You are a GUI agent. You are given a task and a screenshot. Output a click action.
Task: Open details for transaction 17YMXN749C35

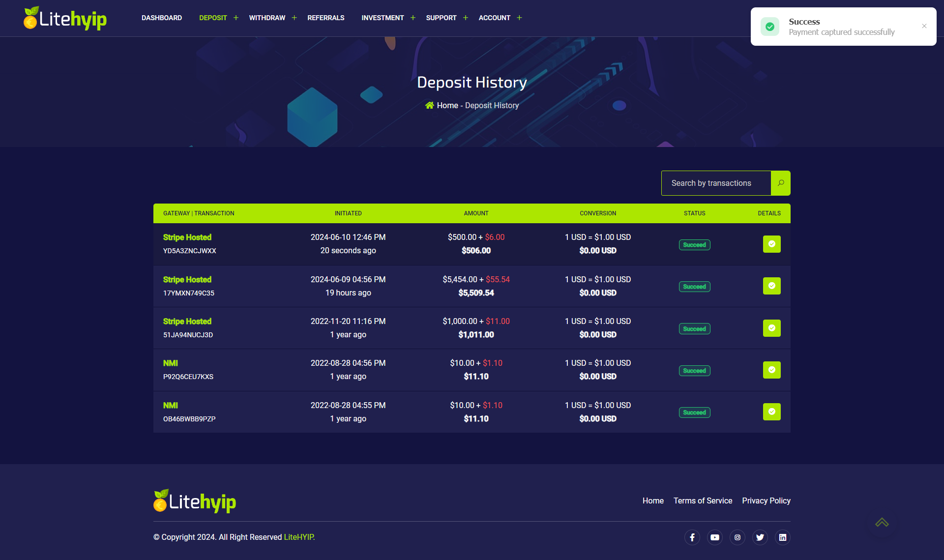[771, 286]
